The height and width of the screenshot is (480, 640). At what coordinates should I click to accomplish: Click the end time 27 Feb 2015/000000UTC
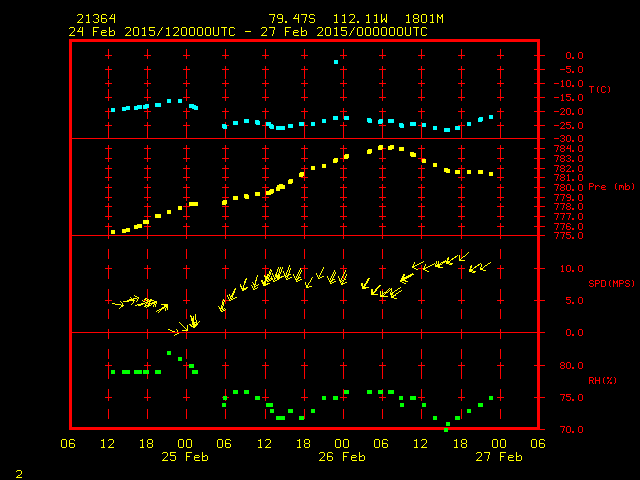[344, 32]
